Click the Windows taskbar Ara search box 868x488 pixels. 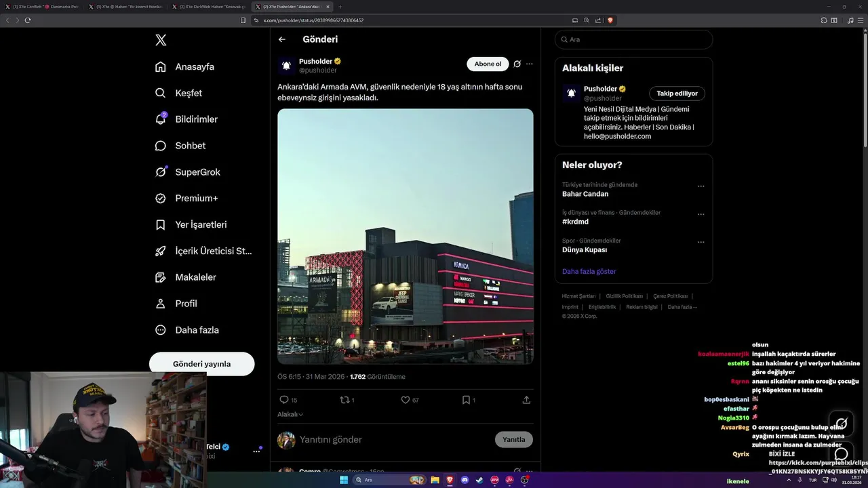click(389, 480)
